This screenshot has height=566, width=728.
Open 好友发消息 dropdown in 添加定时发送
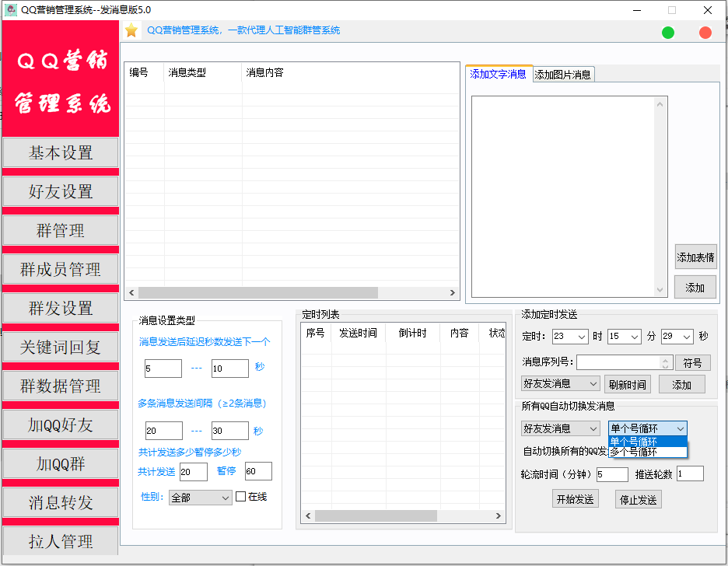coord(561,383)
